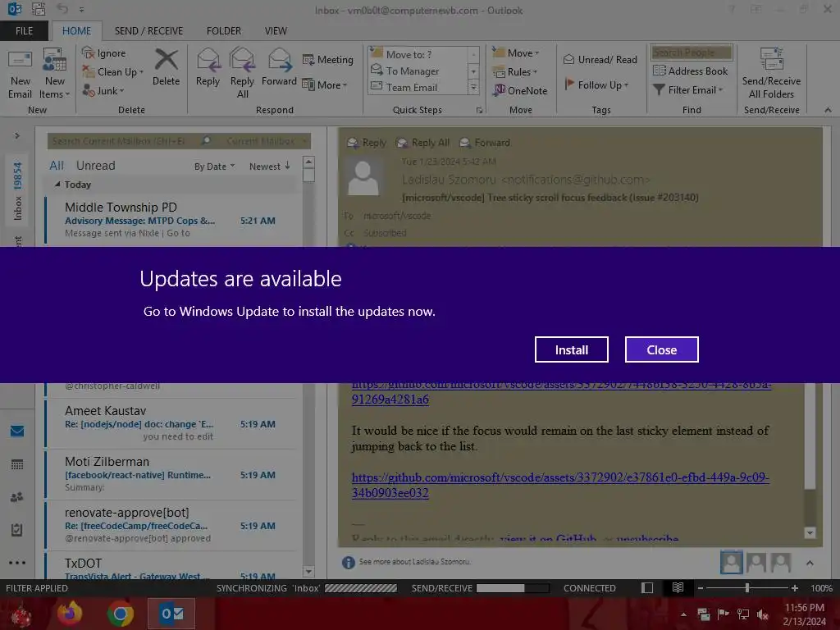Switch to the HOME tab

76,31
